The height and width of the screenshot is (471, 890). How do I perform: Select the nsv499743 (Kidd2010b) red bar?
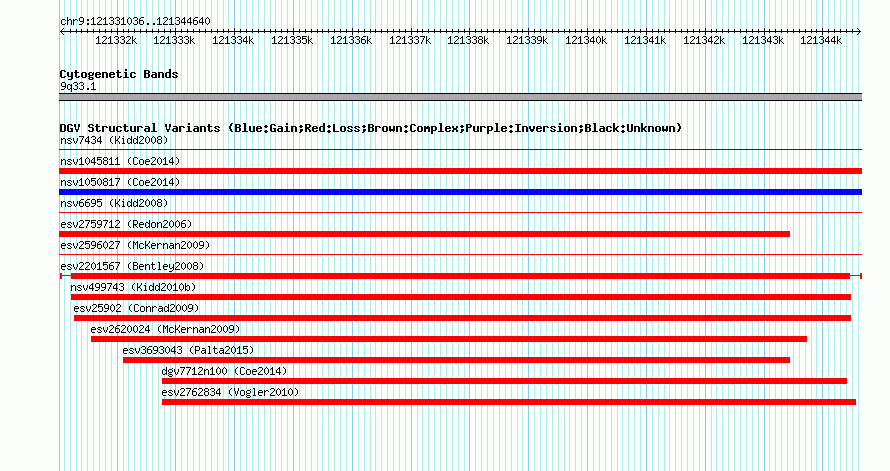pos(461,297)
